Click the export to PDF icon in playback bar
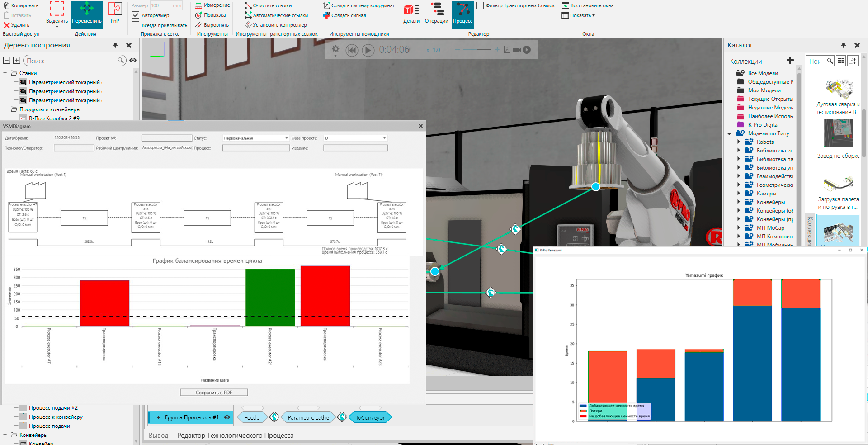 (507, 50)
